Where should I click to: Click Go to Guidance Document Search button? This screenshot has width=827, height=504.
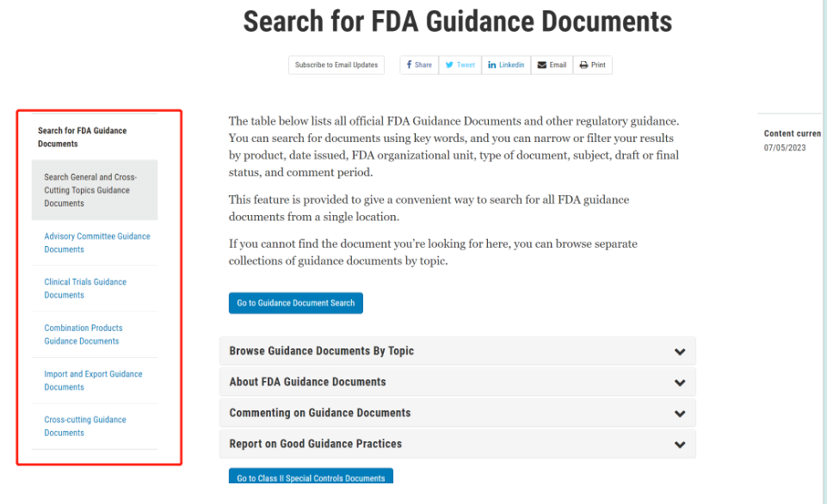coord(295,303)
